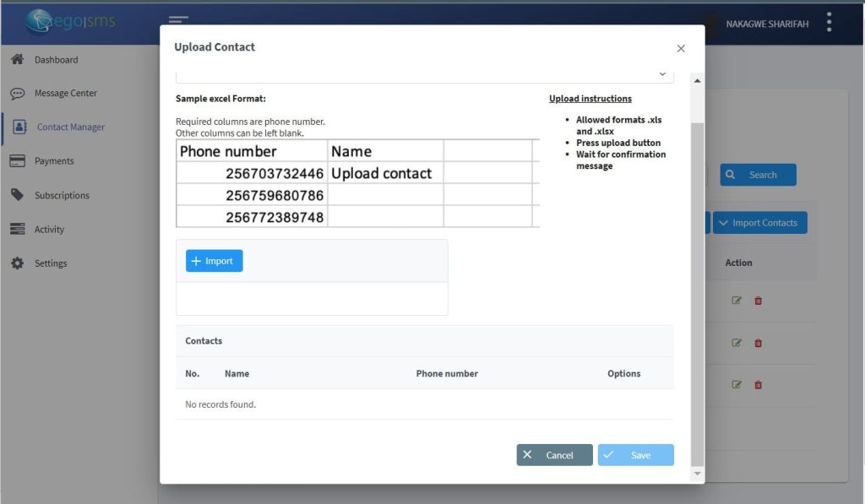Click the Contact Manager address book icon
Image resolution: width=865 pixels, height=504 pixels.
tap(19, 127)
